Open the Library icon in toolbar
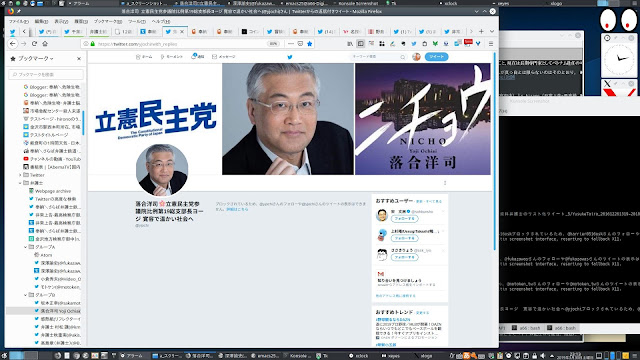This screenshot has width=640, height=360. coord(350,44)
